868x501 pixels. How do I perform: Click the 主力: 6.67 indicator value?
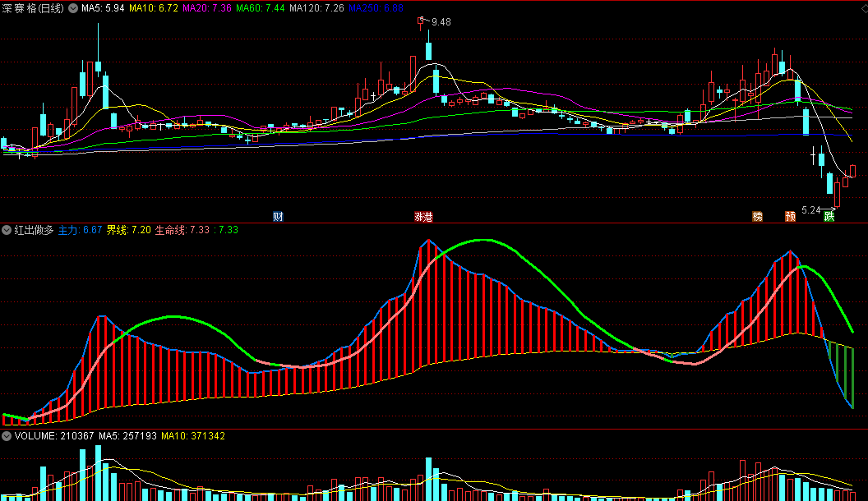(x=81, y=230)
